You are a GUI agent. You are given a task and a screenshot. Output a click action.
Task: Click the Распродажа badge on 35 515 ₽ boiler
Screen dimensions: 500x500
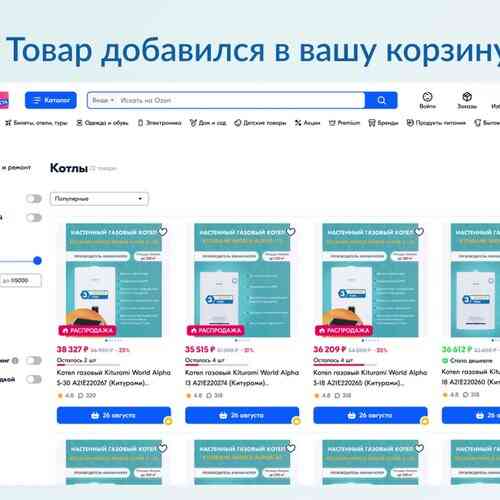click(216, 330)
